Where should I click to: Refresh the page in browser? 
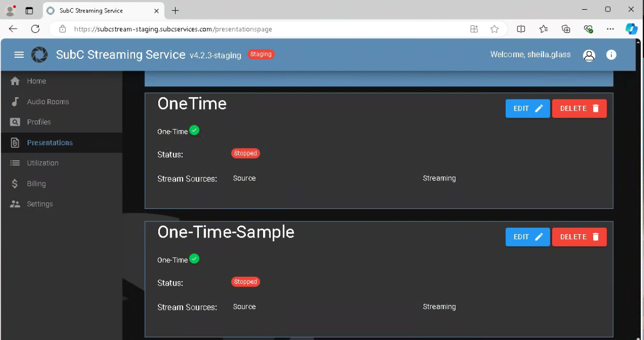coord(36,29)
